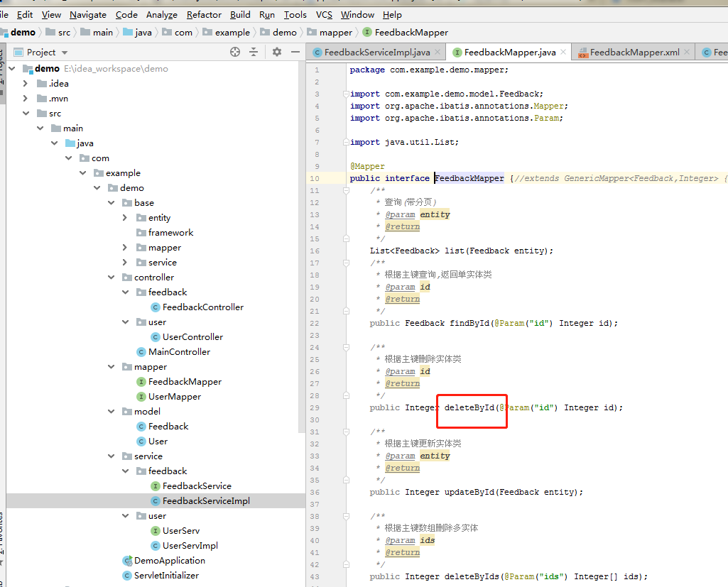
Task: Collapse the model package
Action: point(112,411)
